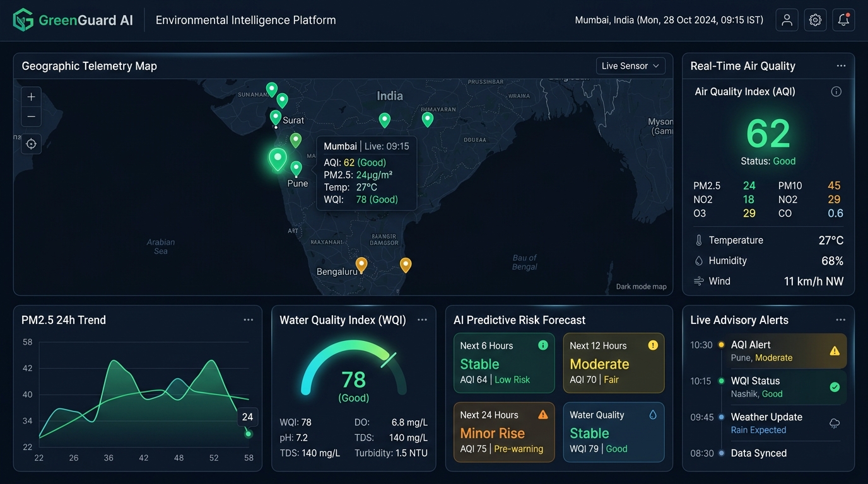Viewport: 868px width, 484px height.
Task: Open Live Advisory Alerts options menu
Action: click(841, 320)
